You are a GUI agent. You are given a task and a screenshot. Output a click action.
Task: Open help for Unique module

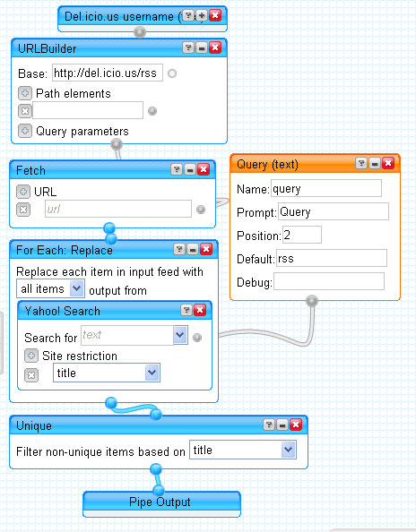pos(269,425)
